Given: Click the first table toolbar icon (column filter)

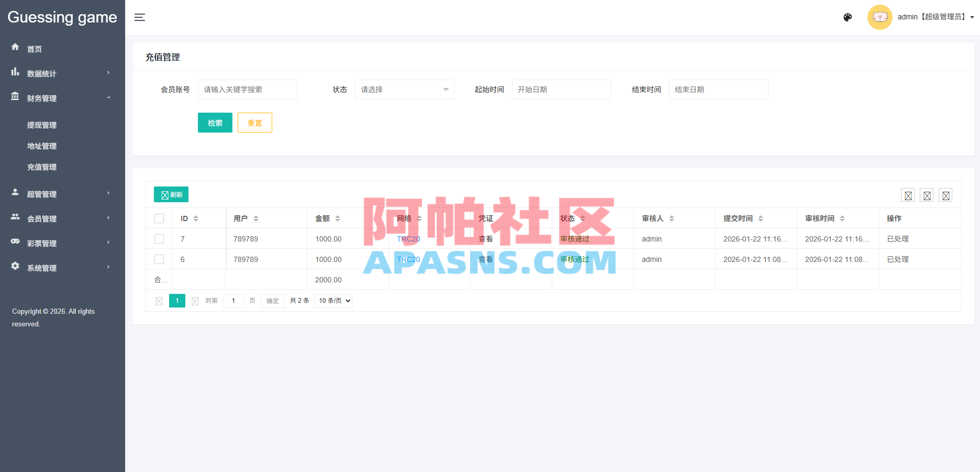Looking at the screenshot, I should 908,195.
